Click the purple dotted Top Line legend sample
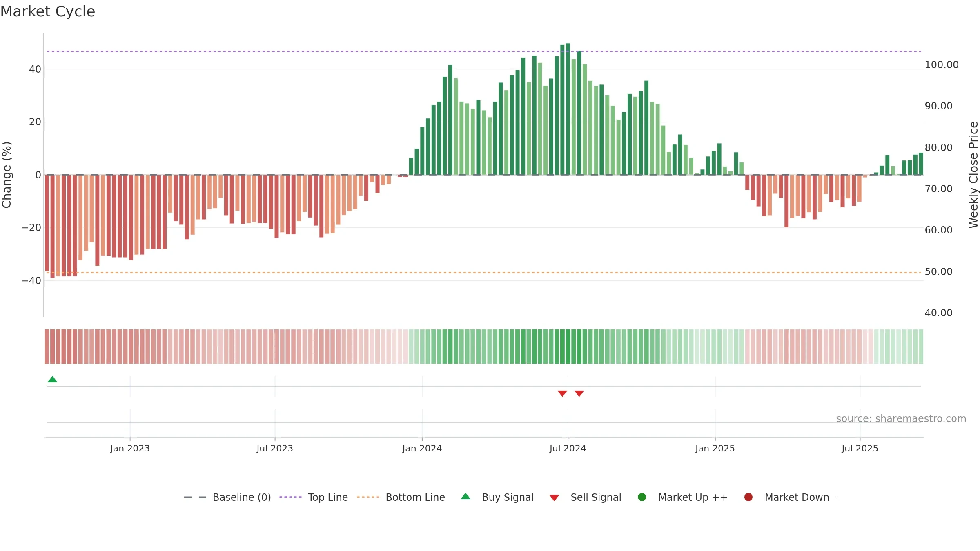 [x=290, y=497]
